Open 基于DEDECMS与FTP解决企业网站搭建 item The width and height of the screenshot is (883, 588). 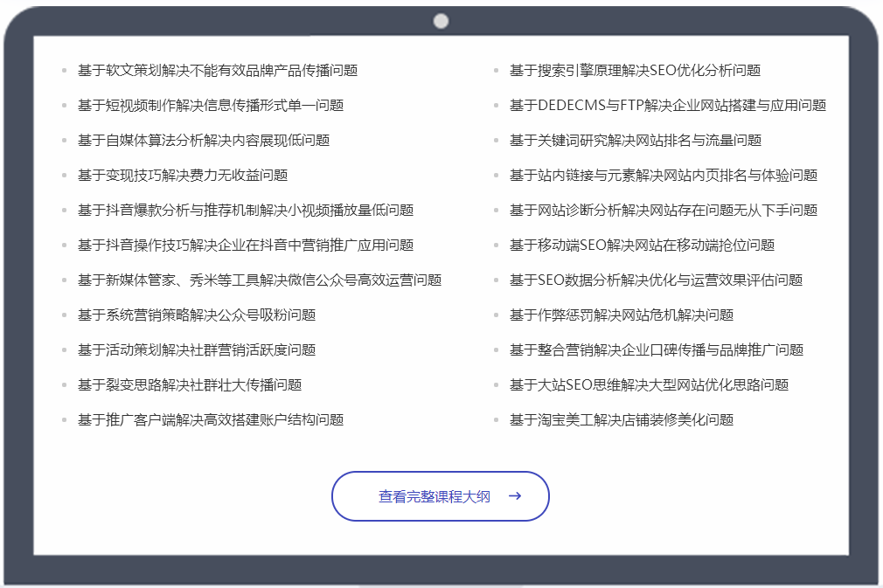pos(668,106)
